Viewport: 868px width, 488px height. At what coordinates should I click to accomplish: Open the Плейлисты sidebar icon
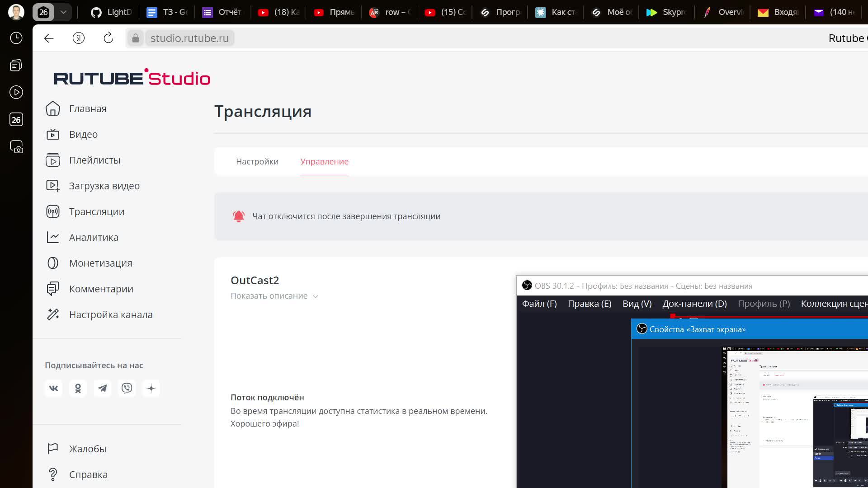coord(53,160)
